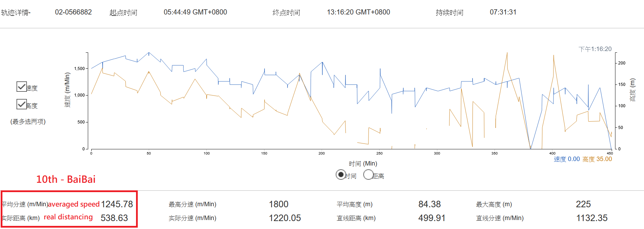Select the 时间 radio button

(x=341, y=175)
